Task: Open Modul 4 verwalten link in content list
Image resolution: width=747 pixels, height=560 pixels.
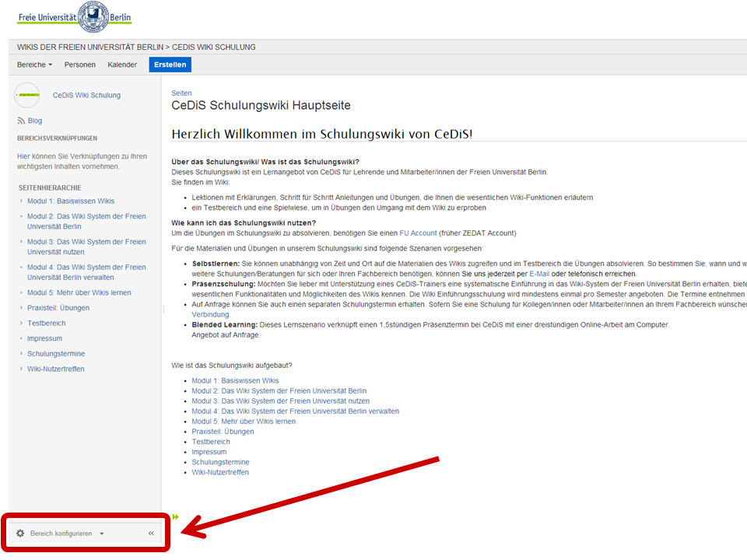Action: coord(296,411)
